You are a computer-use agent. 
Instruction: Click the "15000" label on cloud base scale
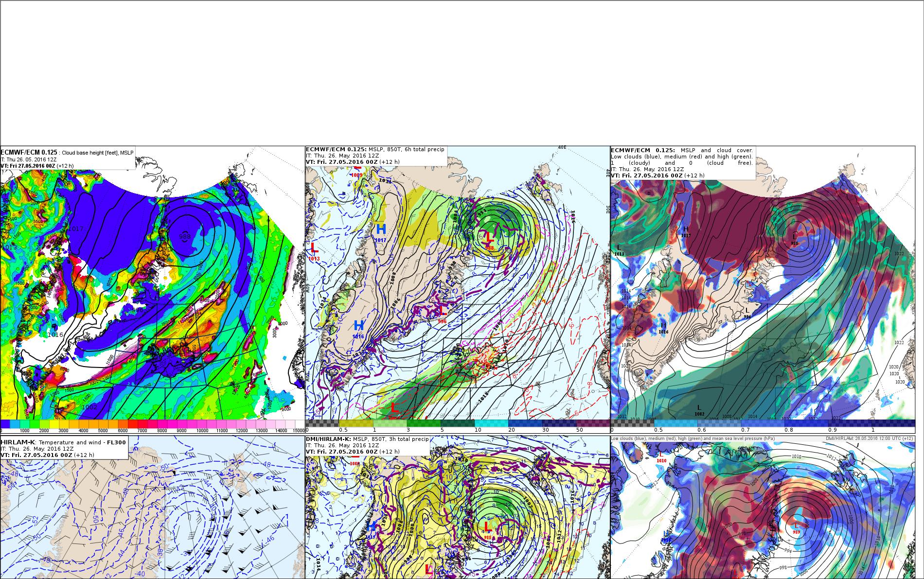[299, 431]
